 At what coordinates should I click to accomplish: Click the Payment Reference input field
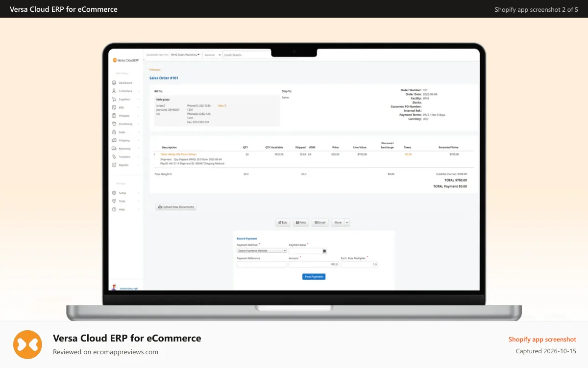262,264
